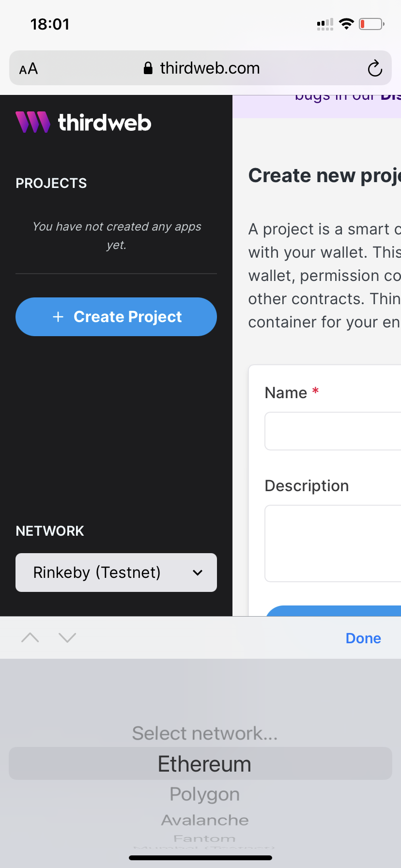Viewport: 401px width, 868px height.
Task: Open the AA reader text size menu
Action: pyautogui.click(x=29, y=68)
